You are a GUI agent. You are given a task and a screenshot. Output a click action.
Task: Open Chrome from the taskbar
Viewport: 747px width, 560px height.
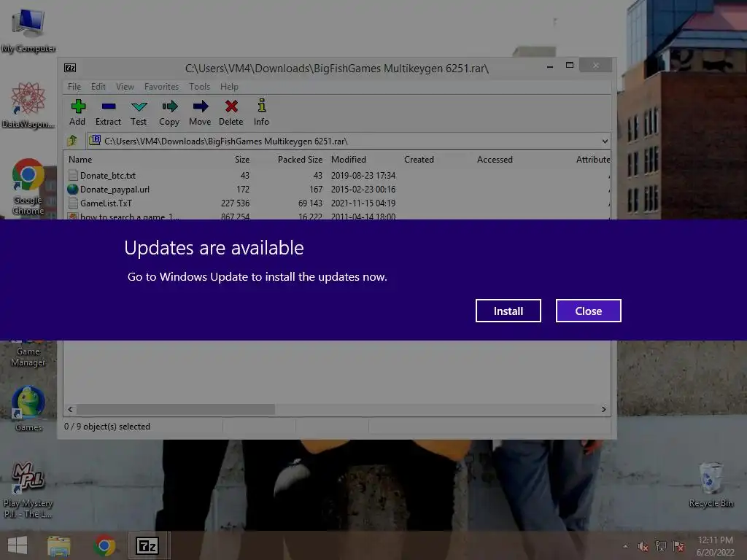click(104, 545)
